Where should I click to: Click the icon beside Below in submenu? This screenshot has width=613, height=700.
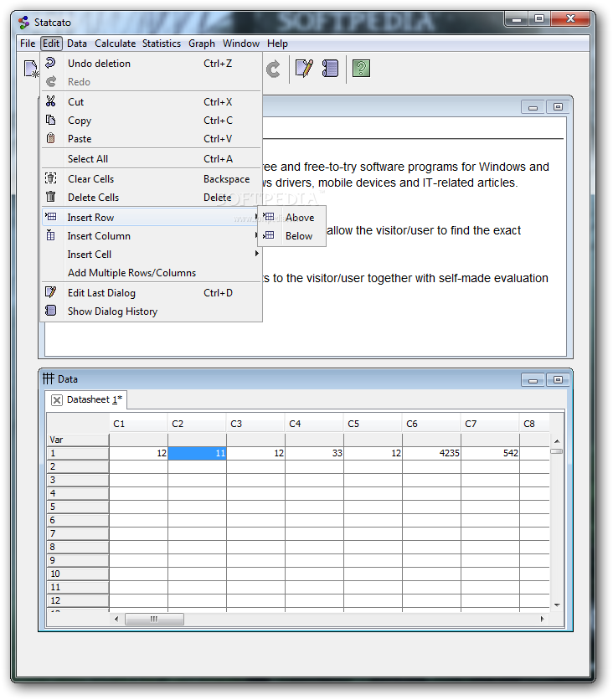[269, 234]
